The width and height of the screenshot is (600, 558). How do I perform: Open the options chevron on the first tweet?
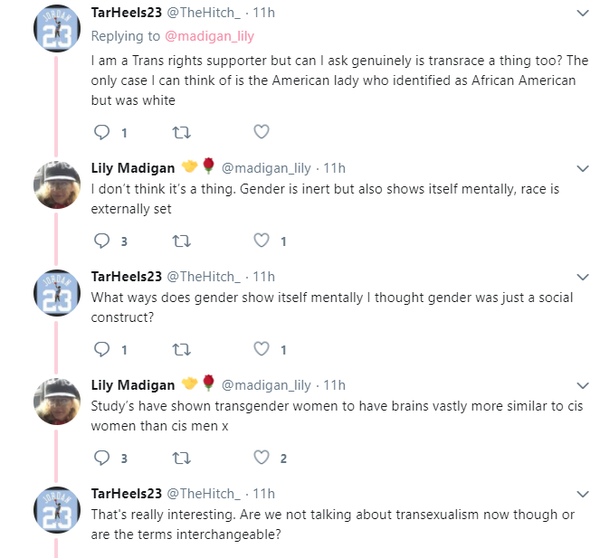click(584, 13)
